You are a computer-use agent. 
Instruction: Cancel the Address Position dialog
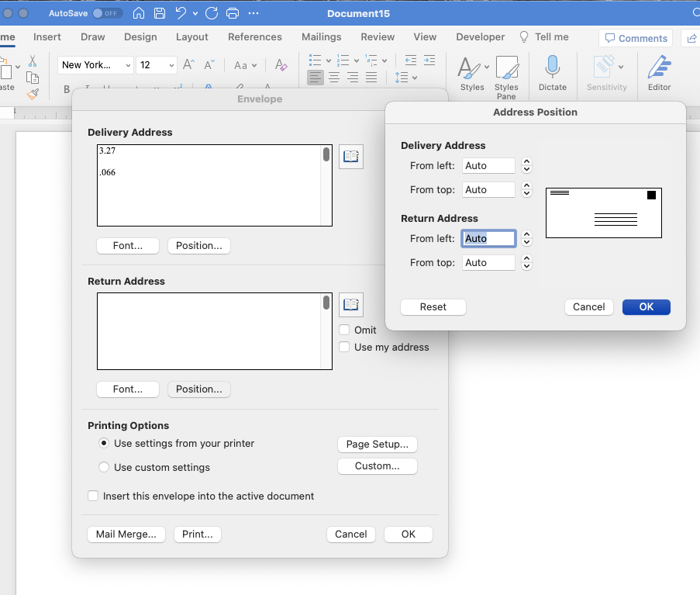[x=589, y=307]
